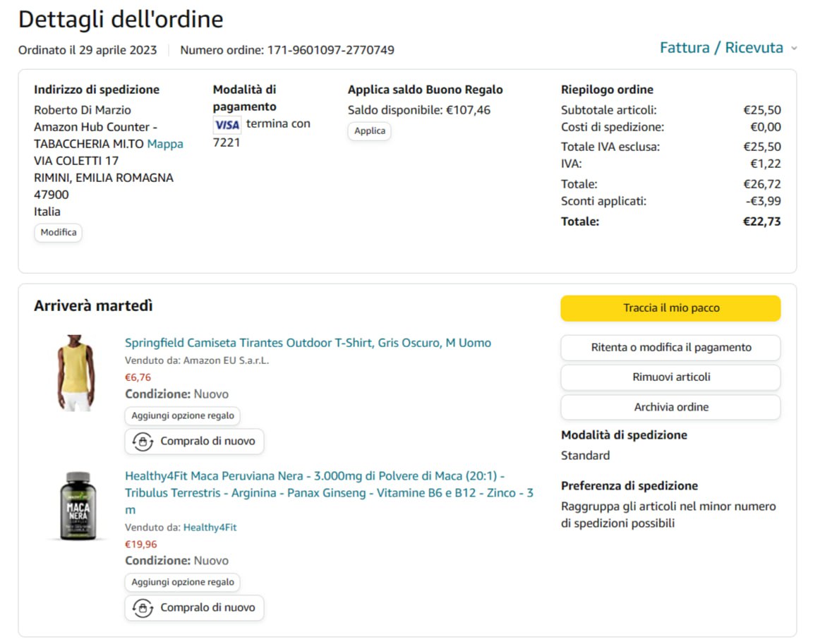The image size is (832, 644).
Task: Click the Traccia il mio pacco button
Action: [670, 308]
